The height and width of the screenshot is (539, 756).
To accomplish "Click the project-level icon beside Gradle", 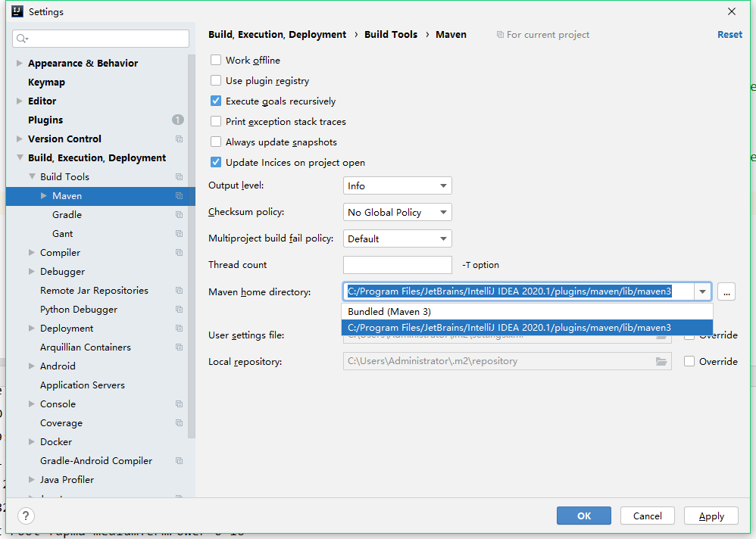I will point(179,215).
